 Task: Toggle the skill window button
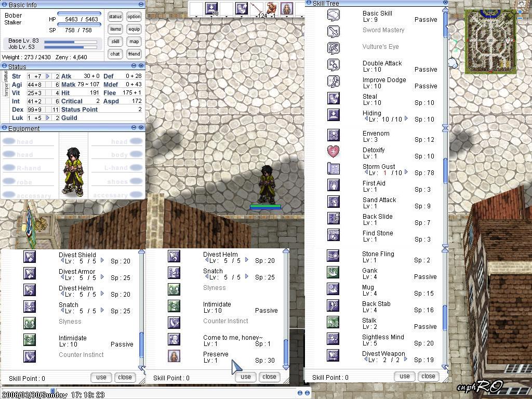click(115, 42)
